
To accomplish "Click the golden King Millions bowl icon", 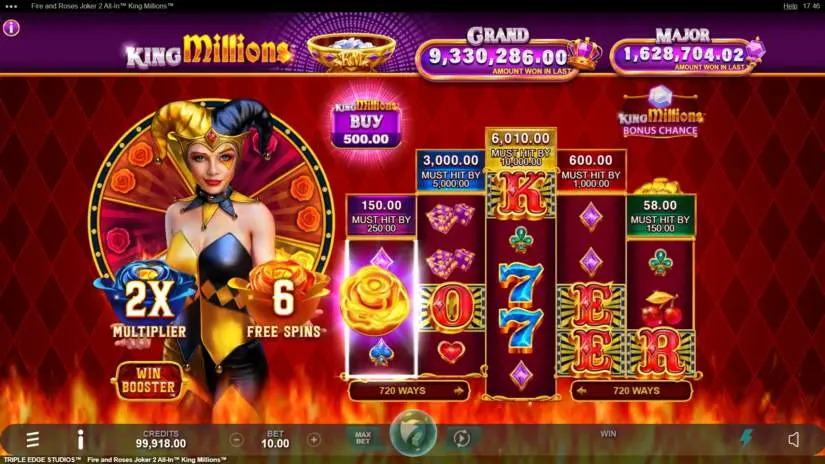I will [351, 53].
